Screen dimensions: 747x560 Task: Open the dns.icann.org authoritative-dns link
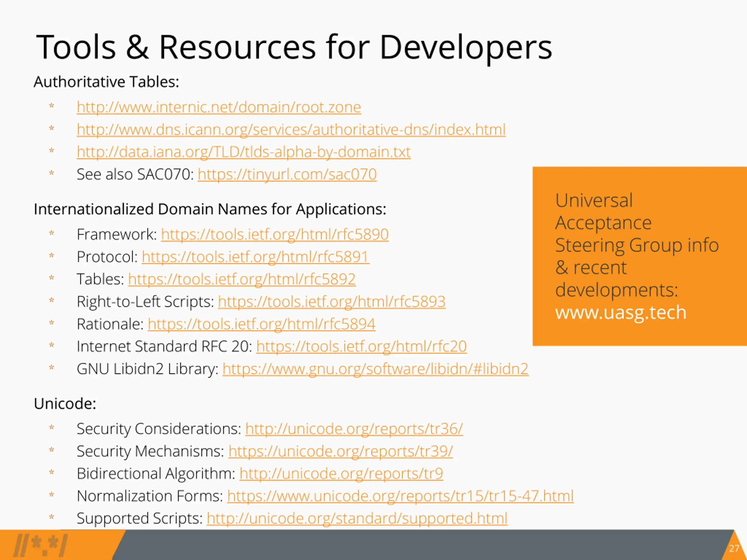pos(291,130)
